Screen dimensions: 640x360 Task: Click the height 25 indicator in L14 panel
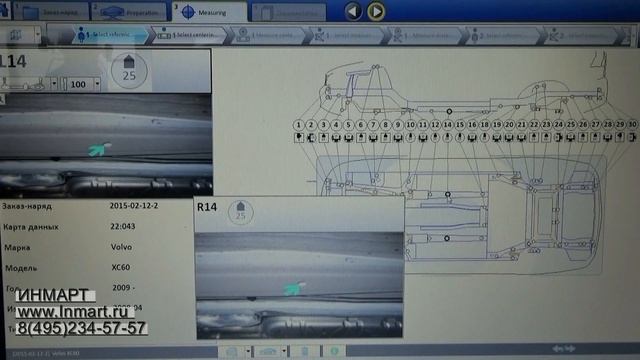pos(129,70)
